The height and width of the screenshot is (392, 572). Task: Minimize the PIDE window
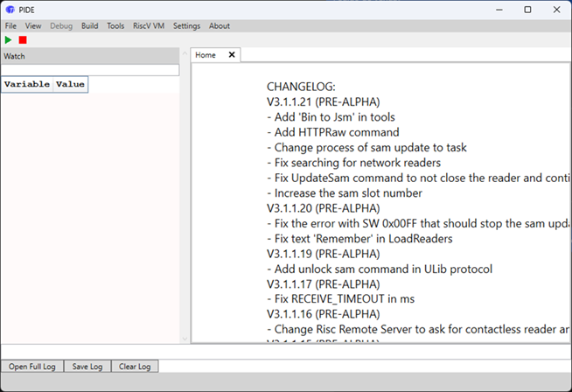[499, 10]
